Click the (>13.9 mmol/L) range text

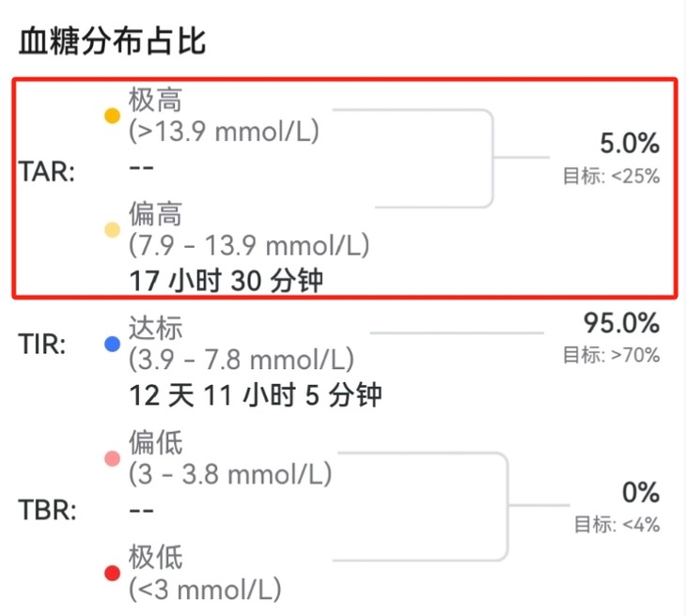[x=224, y=131]
